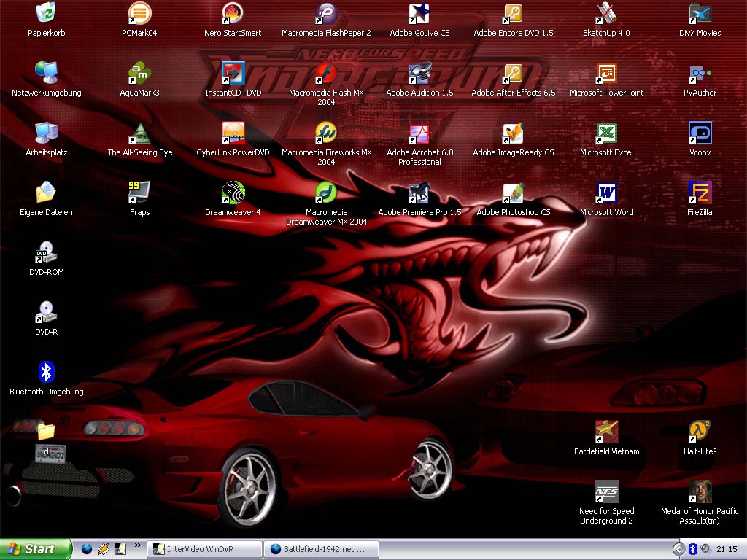
Task: Open Adobe Acrobat 6.0 Professional shortcut
Action: pos(419,133)
